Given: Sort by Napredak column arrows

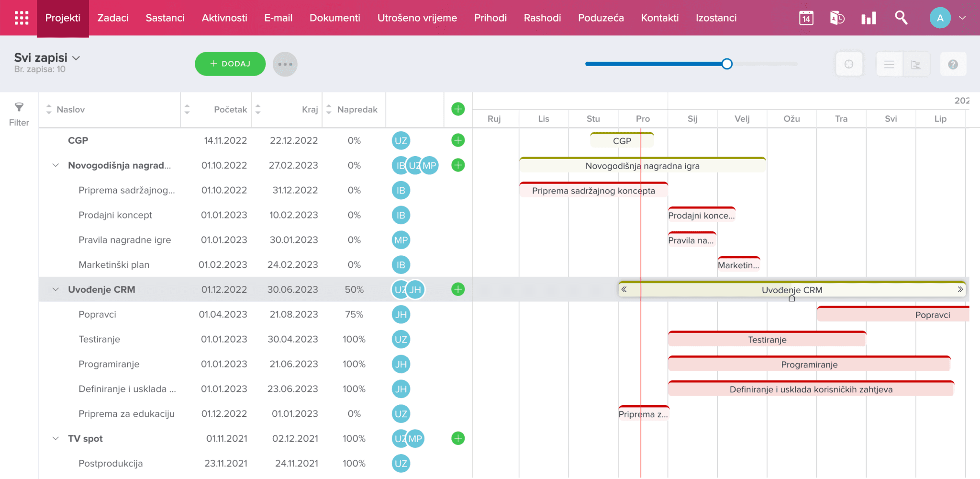Looking at the screenshot, I should pos(329,109).
